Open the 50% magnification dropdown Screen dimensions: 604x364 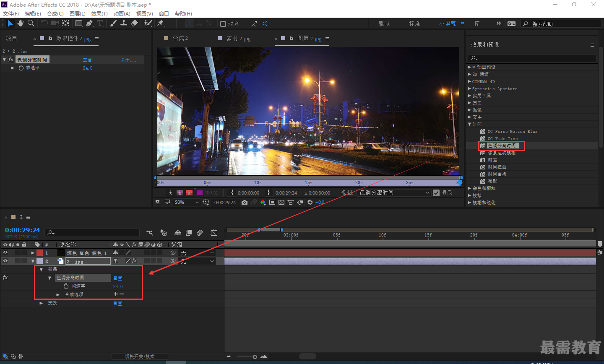coord(186,202)
